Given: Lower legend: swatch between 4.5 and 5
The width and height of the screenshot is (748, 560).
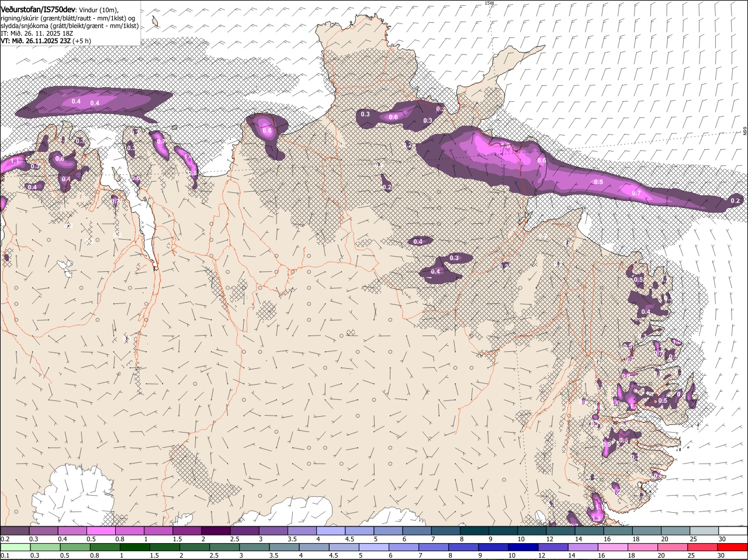Looking at the screenshot, I should pyautogui.click(x=344, y=547).
